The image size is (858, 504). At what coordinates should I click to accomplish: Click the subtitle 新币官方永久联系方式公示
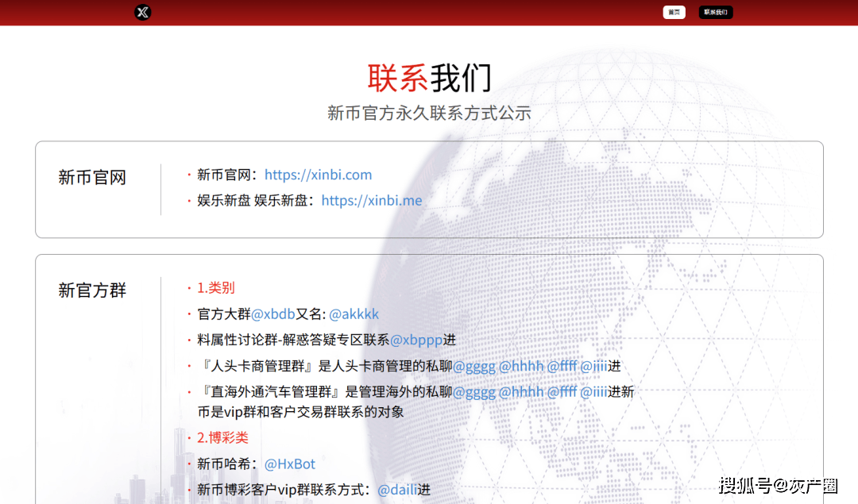[430, 113]
